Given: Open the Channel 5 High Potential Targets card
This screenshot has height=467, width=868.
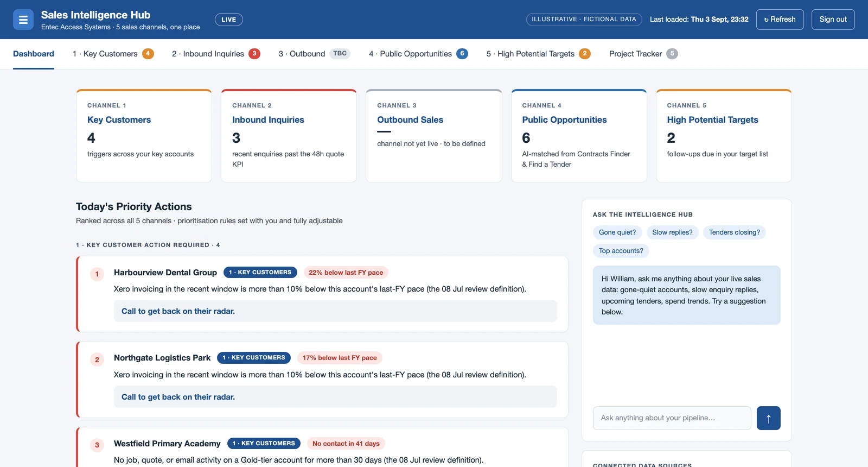Looking at the screenshot, I should pos(724,136).
